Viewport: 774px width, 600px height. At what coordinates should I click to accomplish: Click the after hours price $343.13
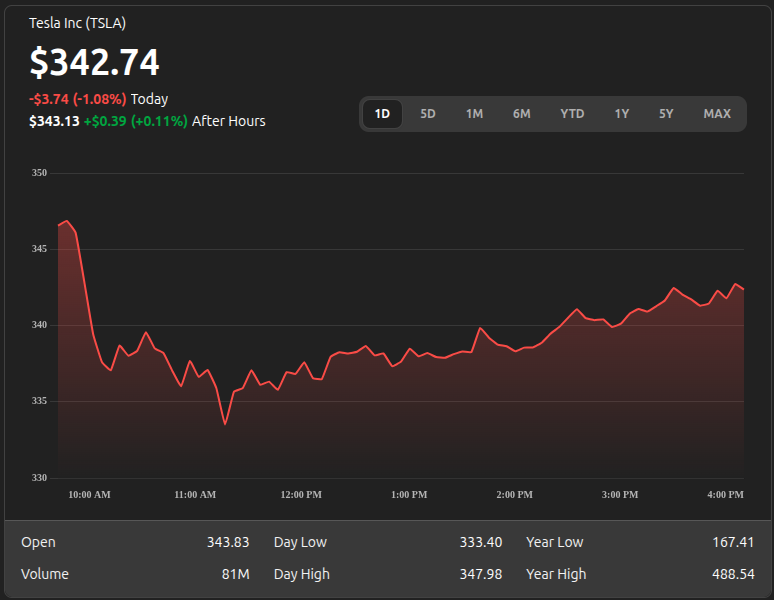(54, 121)
